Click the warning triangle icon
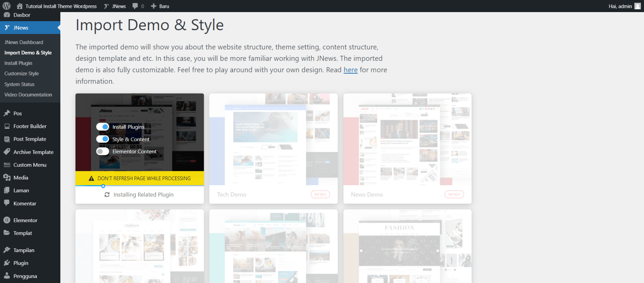 [91, 178]
